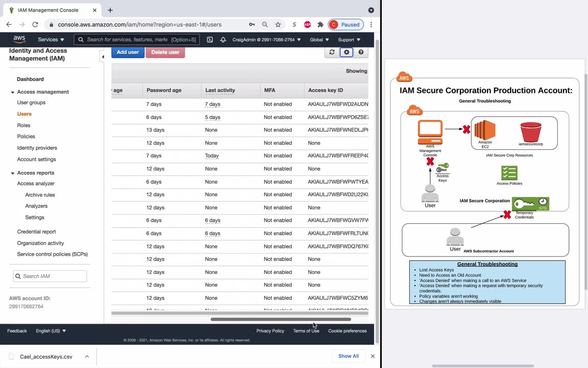This screenshot has width=588, height=368.
Task: Open Chrome tab search dropdown arrow
Action: (371, 10)
